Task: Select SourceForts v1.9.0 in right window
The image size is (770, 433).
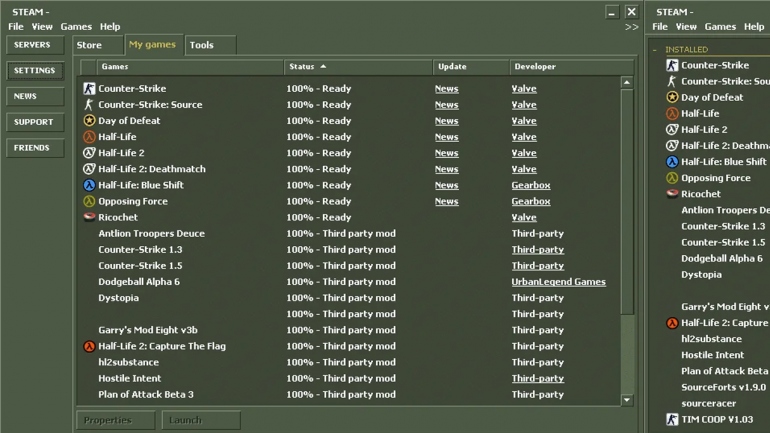Action: [x=723, y=387]
